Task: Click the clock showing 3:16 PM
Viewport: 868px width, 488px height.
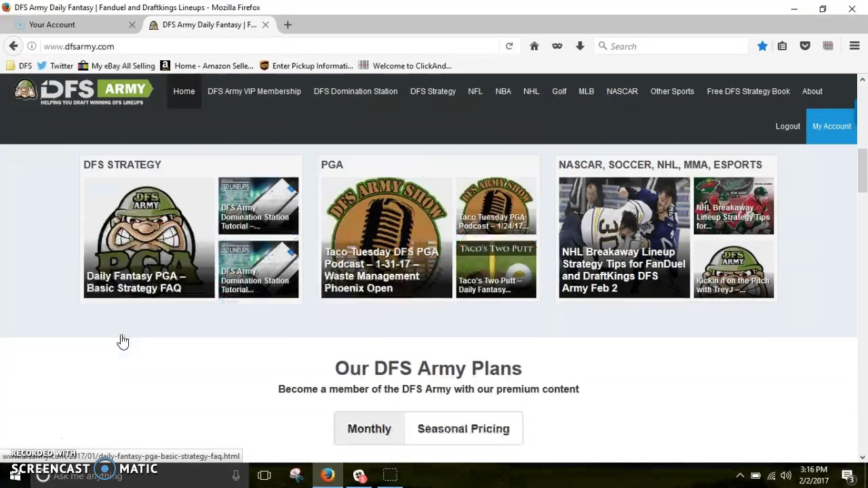Action: point(814,469)
